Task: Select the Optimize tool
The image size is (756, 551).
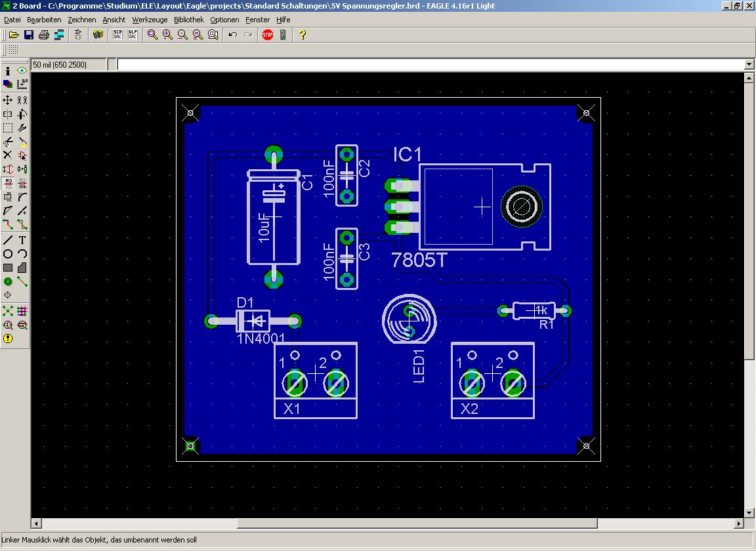Action: [x=22, y=211]
